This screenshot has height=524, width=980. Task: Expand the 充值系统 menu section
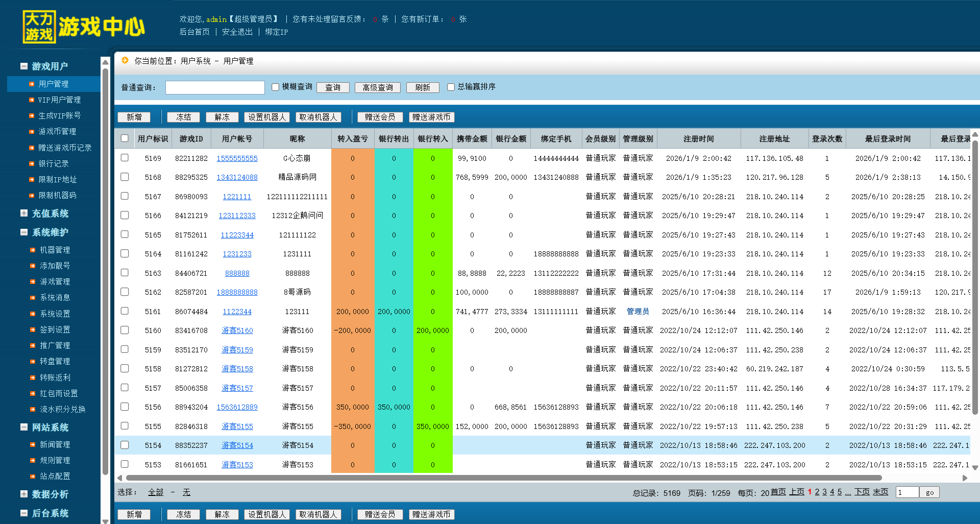(x=24, y=213)
